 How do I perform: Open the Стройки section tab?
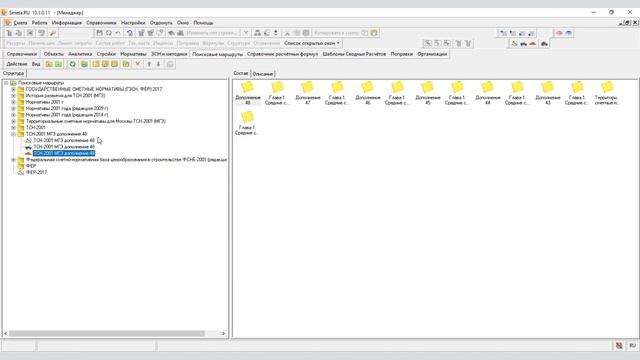(106, 54)
